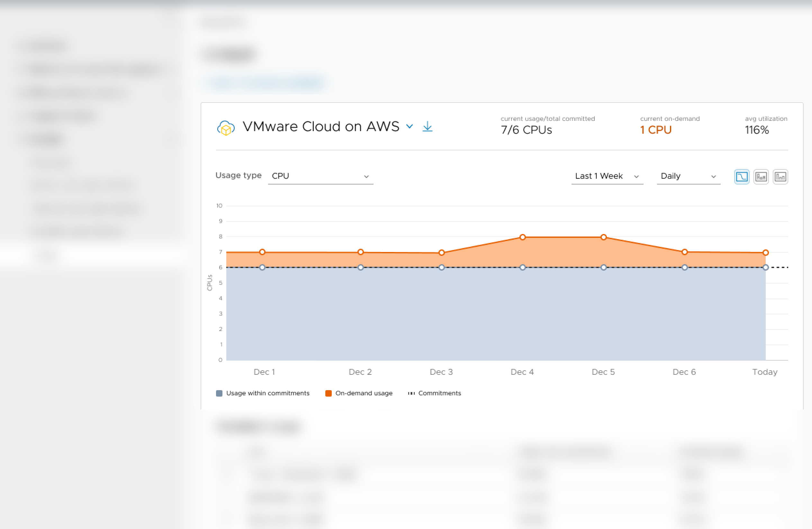Image resolution: width=812 pixels, height=529 pixels.
Task: Click the 7/6 CPUs usage value
Action: 527,130
